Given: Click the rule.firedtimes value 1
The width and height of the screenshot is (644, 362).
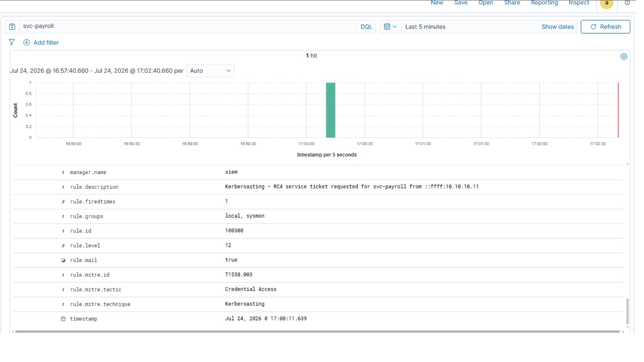Looking at the screenshot, I should (x=227, y=201).
